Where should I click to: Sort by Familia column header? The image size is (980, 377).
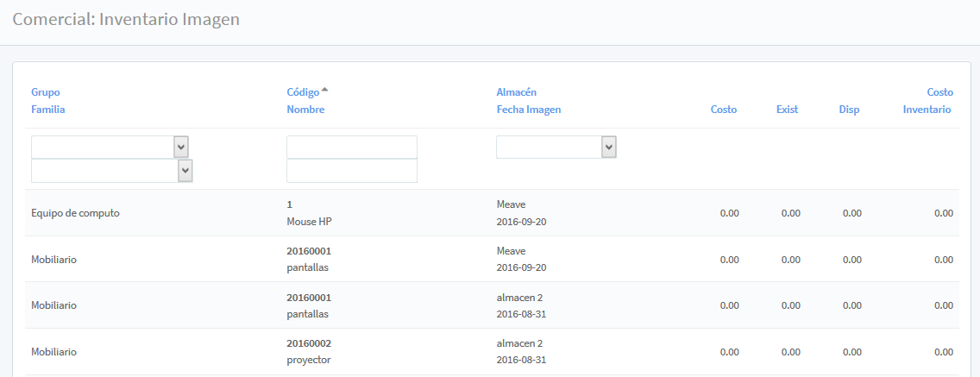(48, 110)
